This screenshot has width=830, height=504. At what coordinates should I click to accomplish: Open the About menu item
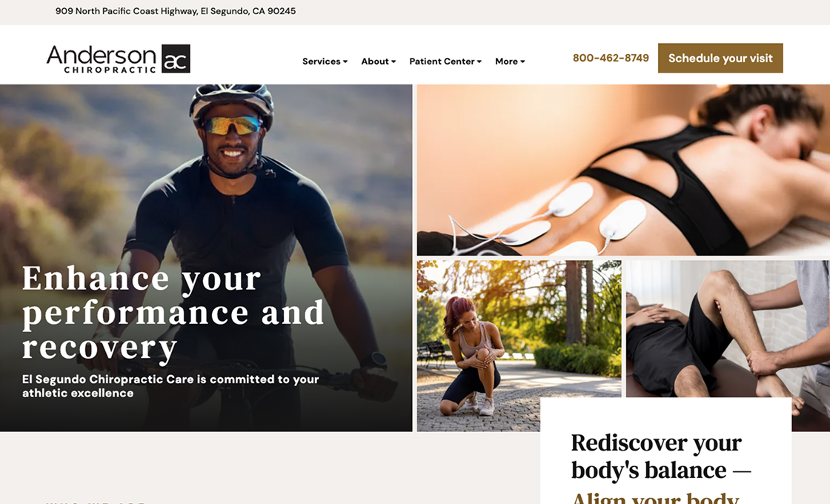coord(379,62)
